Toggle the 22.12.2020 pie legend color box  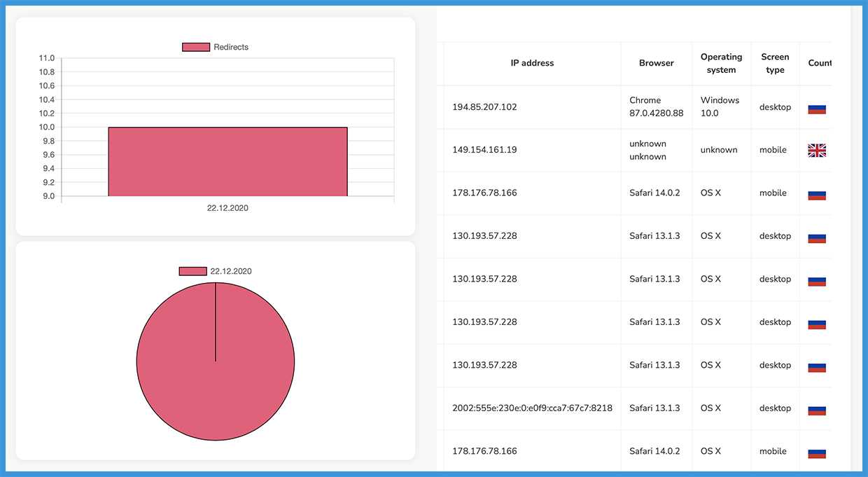click(192, 271)
